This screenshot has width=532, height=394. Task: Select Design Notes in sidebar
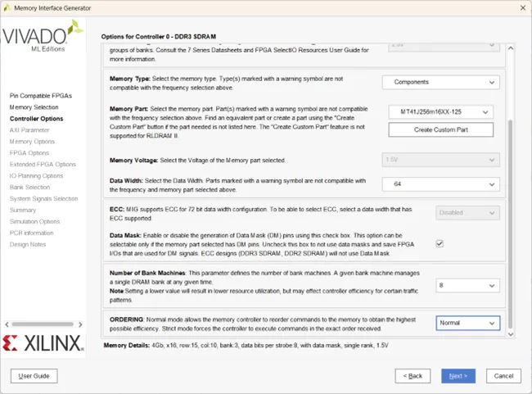click(x=28, y=245)
